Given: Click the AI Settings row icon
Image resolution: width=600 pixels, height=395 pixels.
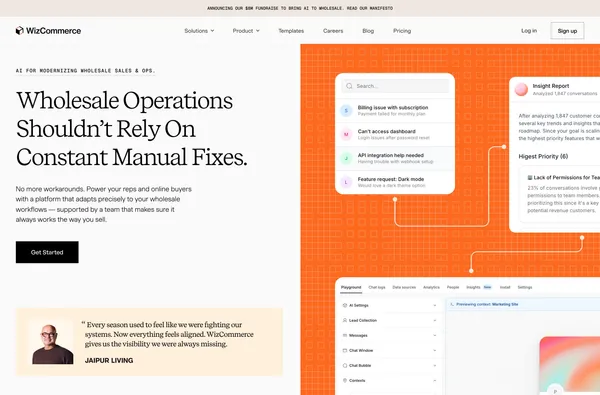Looking at the screenshot, I should [345, 305].
